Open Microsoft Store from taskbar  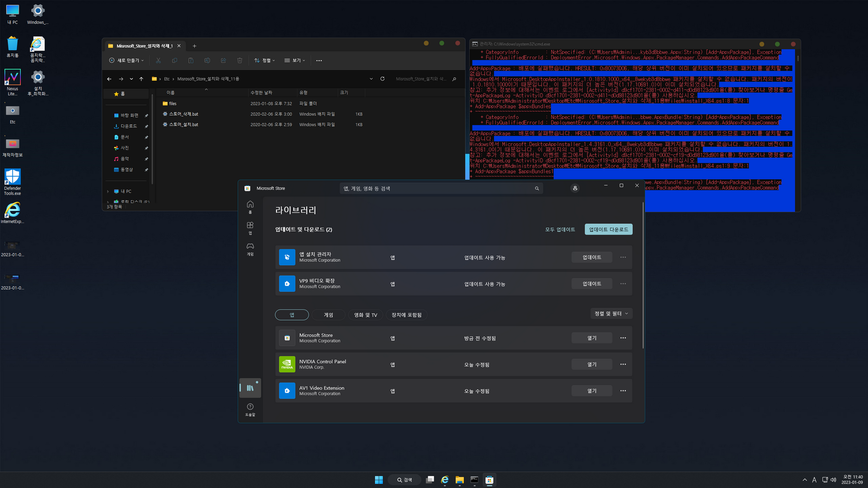[489, 480]
